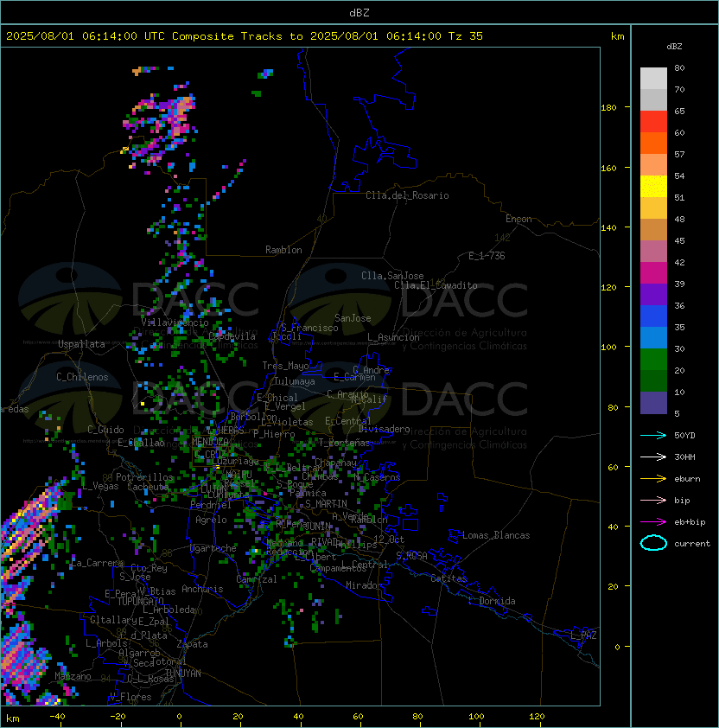Viewport: 719px width, 728px height.
Task: Click the '120' tick on bottom km axis
Action: (x=537, y=717)
